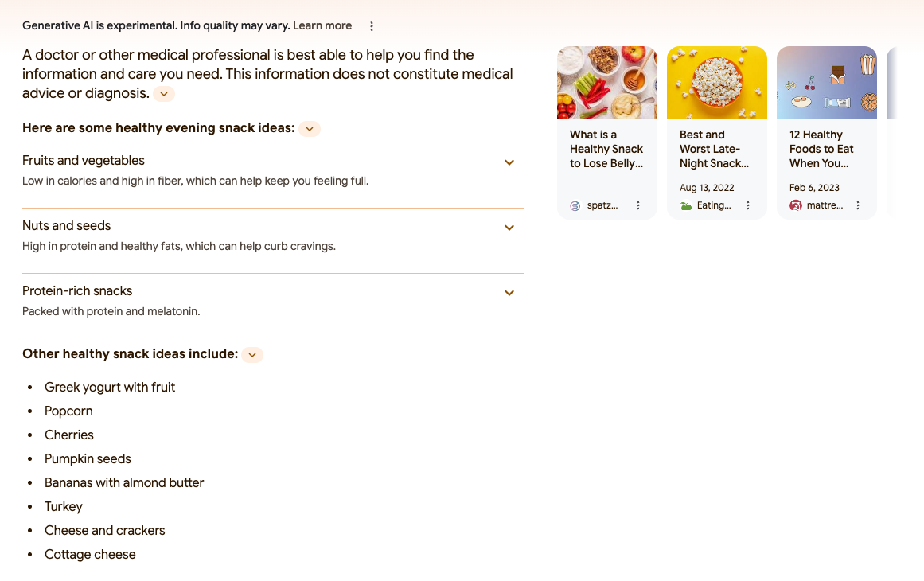Open "12 Healthy Foods to Eat" article

821,149
